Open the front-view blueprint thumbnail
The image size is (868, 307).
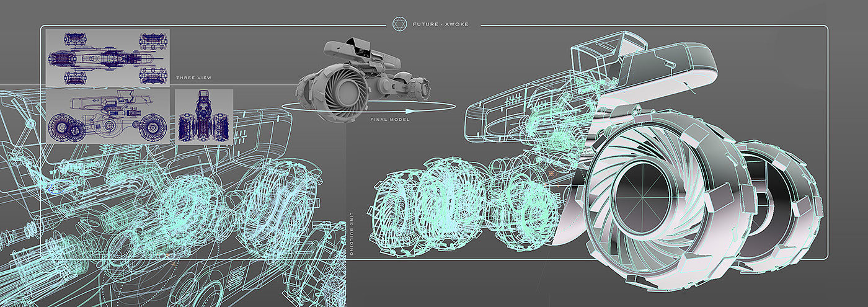pyautogui.click(x=204, y=117)
